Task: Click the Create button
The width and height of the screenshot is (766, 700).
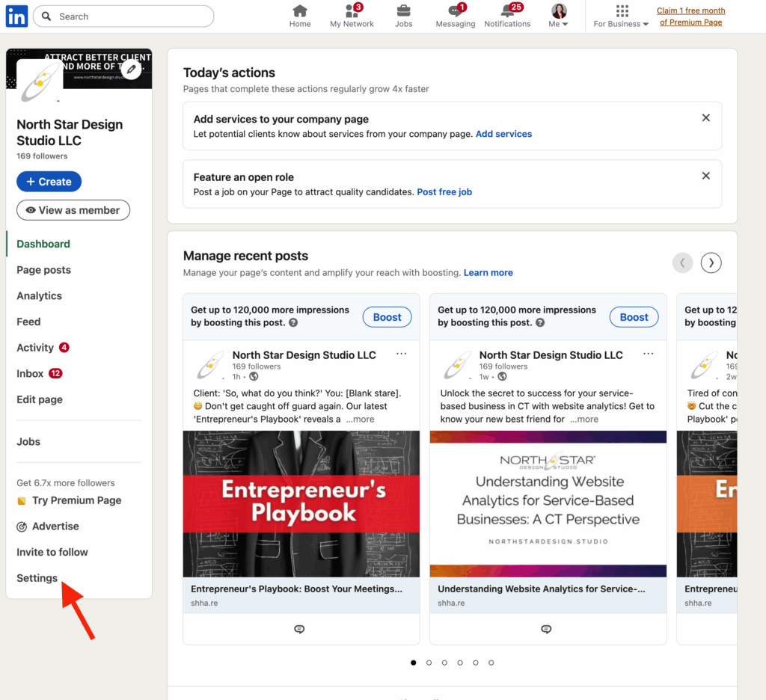Action: (x=49, y=182)
